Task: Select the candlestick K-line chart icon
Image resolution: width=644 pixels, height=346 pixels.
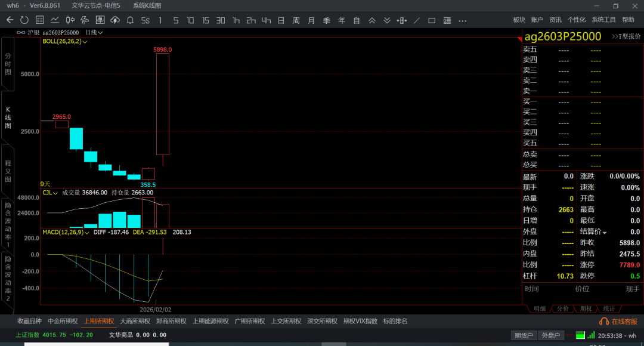Action: point(70,20)
